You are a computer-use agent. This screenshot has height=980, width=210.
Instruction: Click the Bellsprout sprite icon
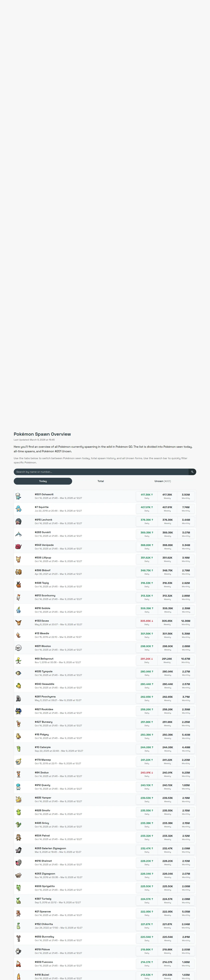click(x=18, y=660)
